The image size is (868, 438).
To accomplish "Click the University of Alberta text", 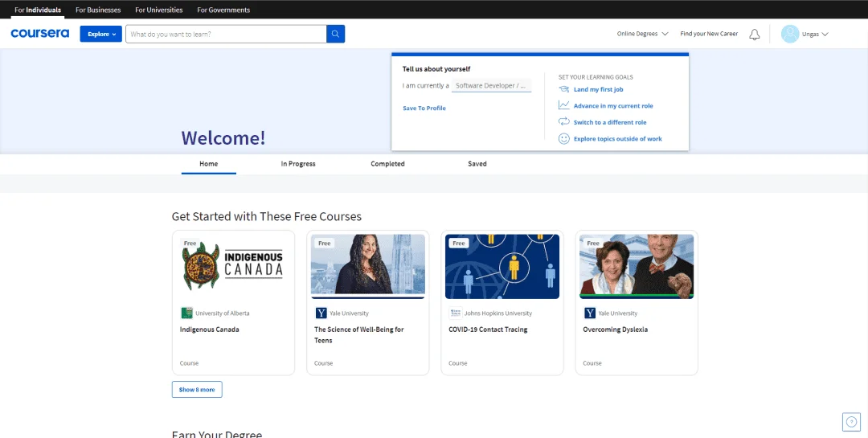I will 223,313.
